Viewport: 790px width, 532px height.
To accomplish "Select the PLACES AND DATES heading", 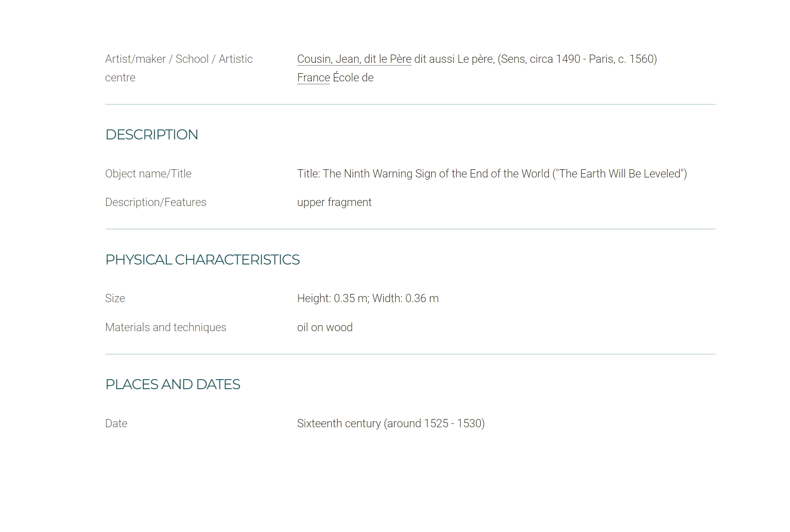I will click(x=173, y=384).
